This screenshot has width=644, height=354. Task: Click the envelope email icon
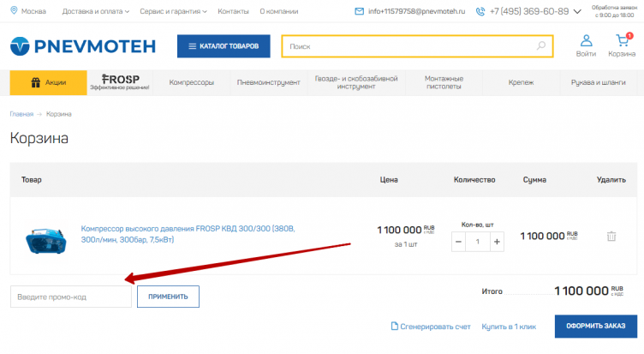click(360, 11)
